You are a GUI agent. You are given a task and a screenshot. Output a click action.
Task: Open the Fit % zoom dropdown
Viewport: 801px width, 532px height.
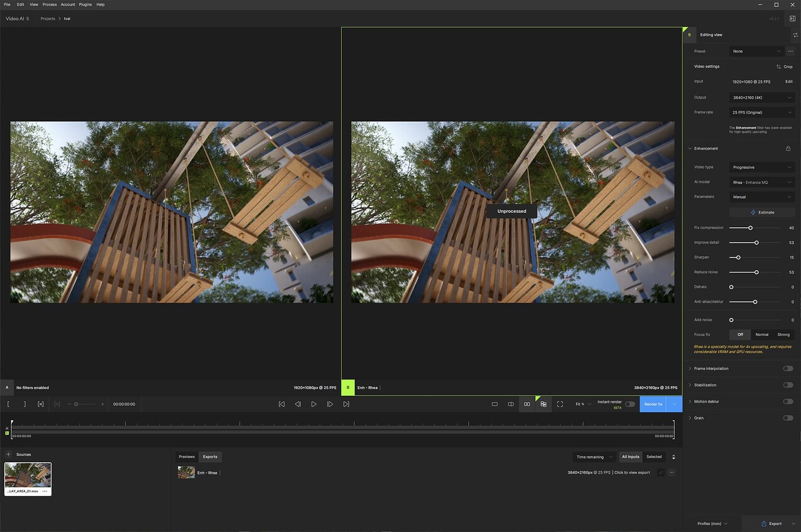583,404
